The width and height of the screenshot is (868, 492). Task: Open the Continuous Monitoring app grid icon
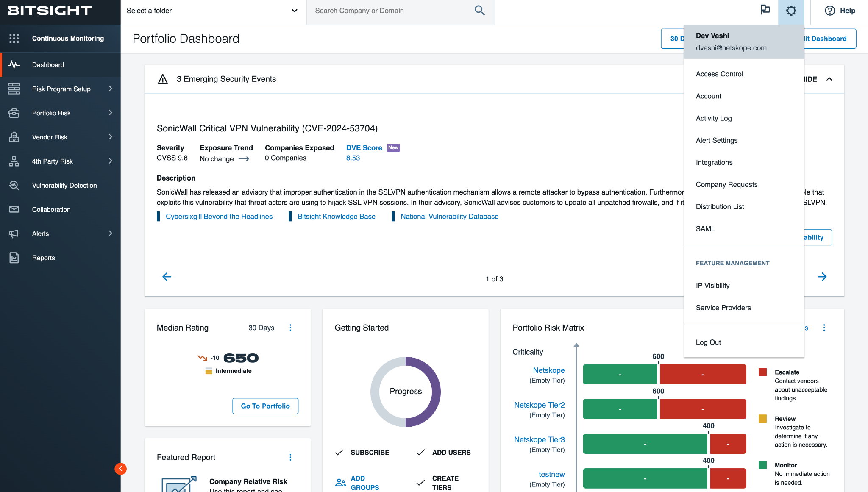(14, 38)
